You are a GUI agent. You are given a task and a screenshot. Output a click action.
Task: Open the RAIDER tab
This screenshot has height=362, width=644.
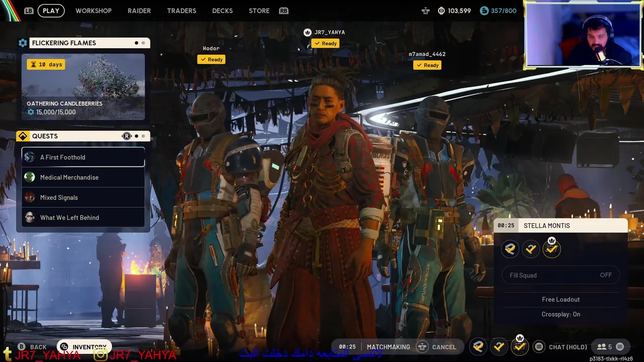pyautogui.click(x=139, y=11)
